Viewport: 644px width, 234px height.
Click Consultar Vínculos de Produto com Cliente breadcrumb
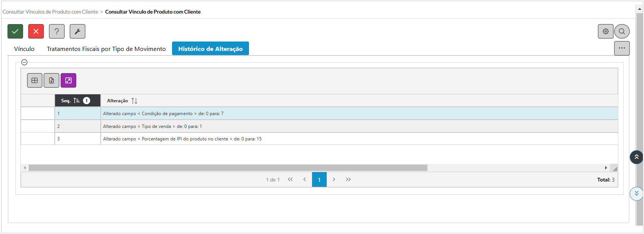(x=50, y=12)
